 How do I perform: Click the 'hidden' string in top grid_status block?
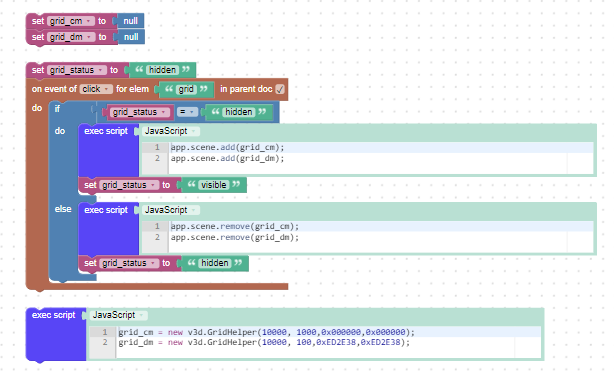pos(162,70)
